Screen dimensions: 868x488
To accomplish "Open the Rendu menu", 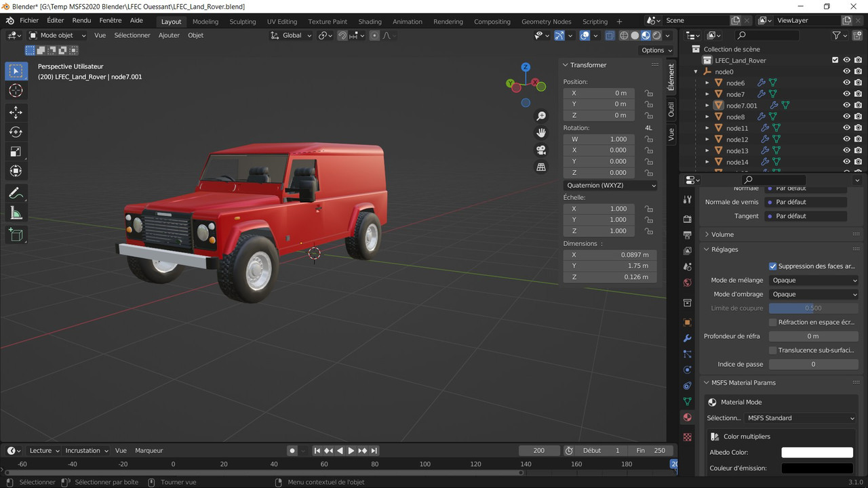I will 81,20.
